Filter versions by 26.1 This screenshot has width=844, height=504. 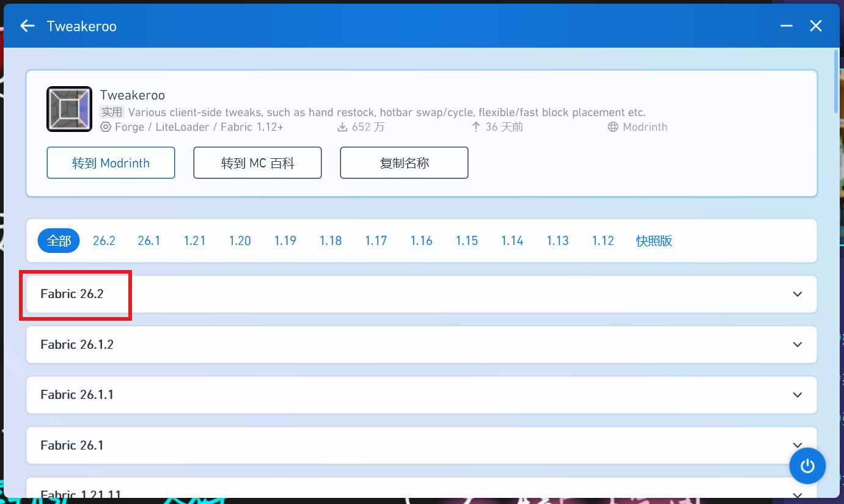pyautogui.click(x=149, y=241)
